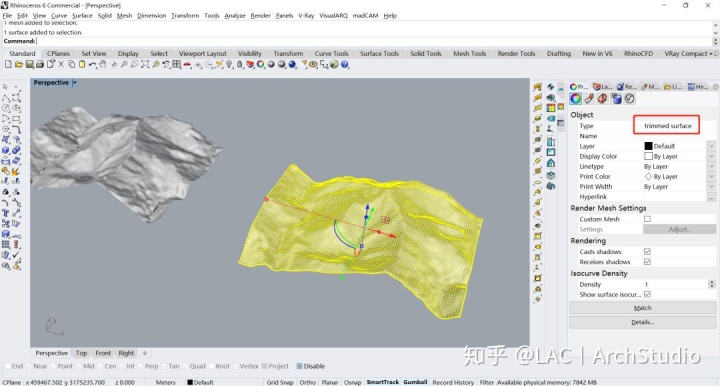
Task: Toggle the End osnap checkbox
Action: click(x=7, y=366)
